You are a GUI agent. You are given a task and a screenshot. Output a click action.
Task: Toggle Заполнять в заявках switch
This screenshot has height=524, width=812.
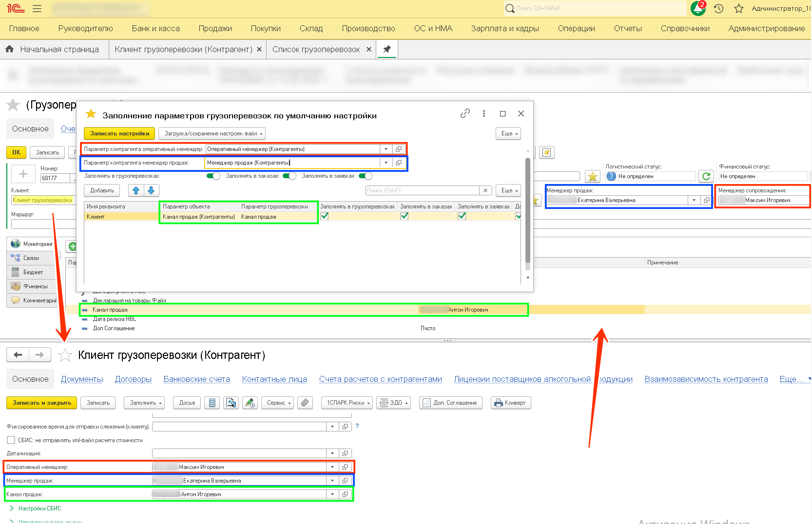tap(366, 176)
